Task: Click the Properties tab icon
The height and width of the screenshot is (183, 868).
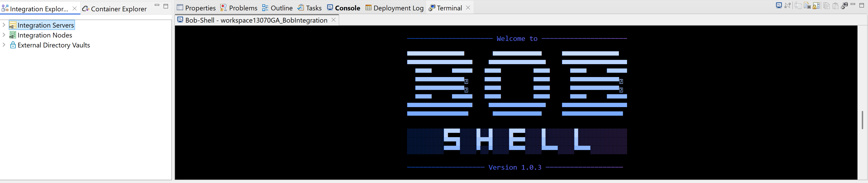Action: click(180, 7)
